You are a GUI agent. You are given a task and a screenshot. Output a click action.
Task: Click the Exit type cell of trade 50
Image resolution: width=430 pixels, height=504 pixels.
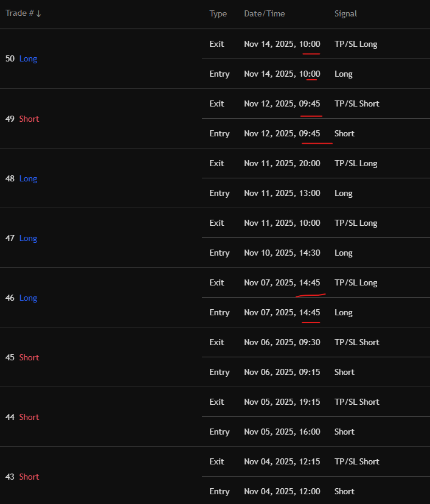pyautogui.click(x=217, y=44)
